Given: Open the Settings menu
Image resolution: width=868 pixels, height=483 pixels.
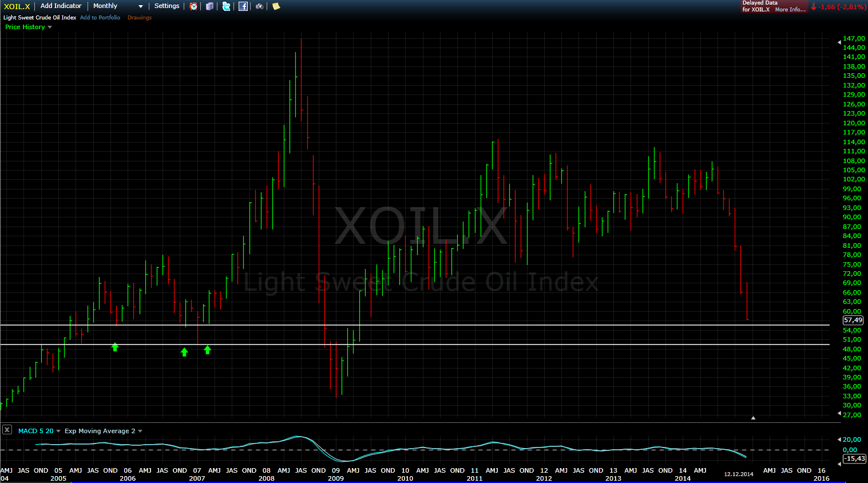Looking at the screenshot, I should point(167,6).
